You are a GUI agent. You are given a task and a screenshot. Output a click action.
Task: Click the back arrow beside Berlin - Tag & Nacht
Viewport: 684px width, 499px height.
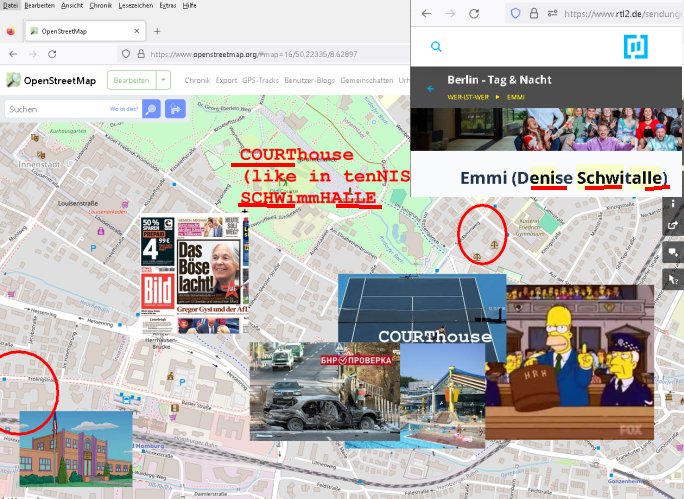point(430,89)
